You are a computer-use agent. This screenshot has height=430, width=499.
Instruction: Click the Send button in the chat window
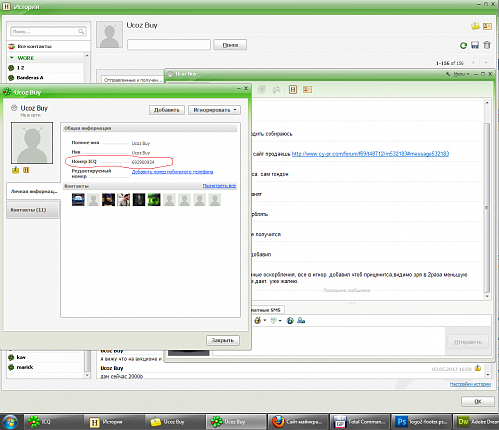coord(468,342)
